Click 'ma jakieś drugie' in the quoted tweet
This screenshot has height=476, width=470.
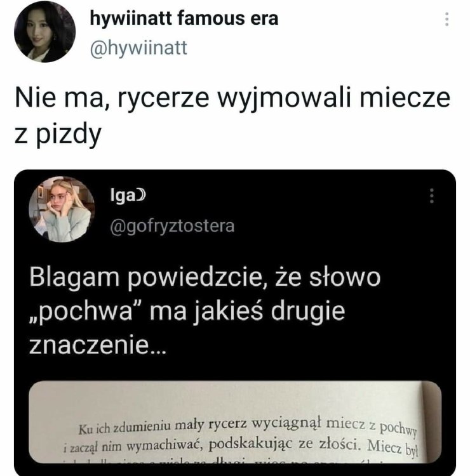point(247,312)
